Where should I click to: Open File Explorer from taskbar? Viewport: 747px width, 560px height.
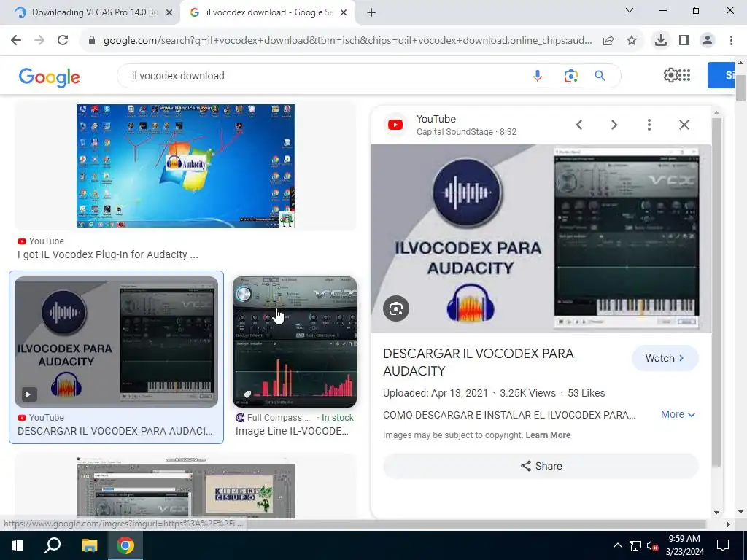click(89, 545)
